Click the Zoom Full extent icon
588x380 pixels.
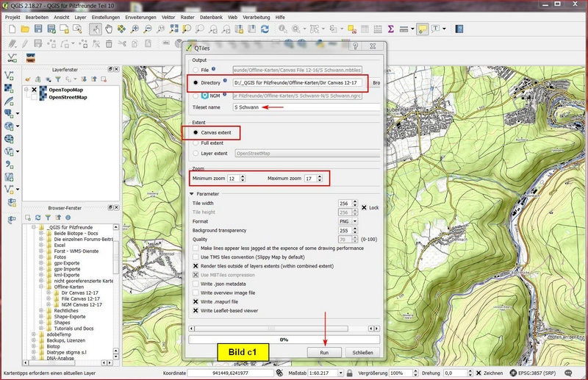174,29
